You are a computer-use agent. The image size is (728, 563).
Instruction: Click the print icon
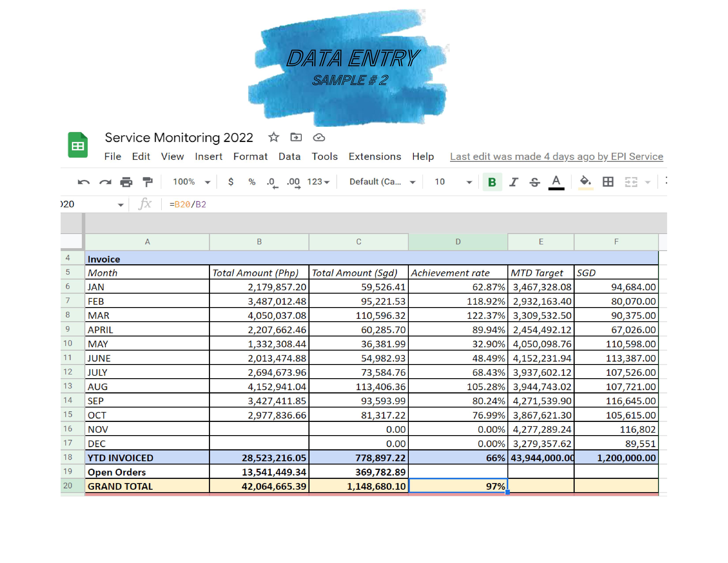126,182
